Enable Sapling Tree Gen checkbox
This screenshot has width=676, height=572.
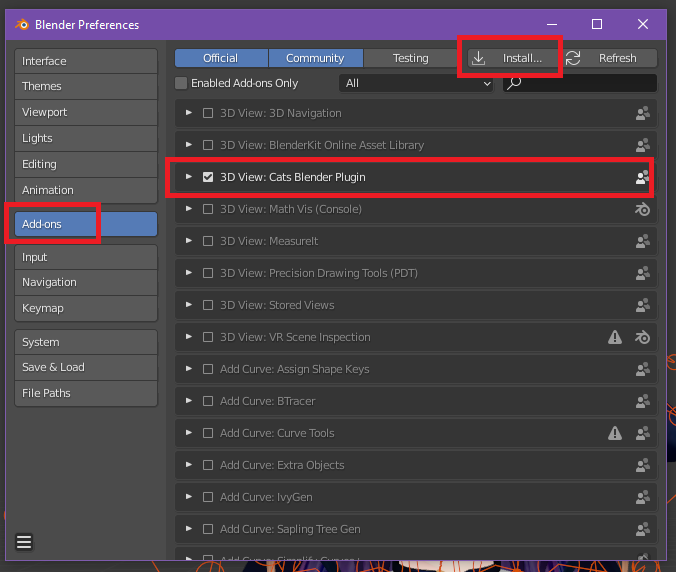(x=208, y=529)
